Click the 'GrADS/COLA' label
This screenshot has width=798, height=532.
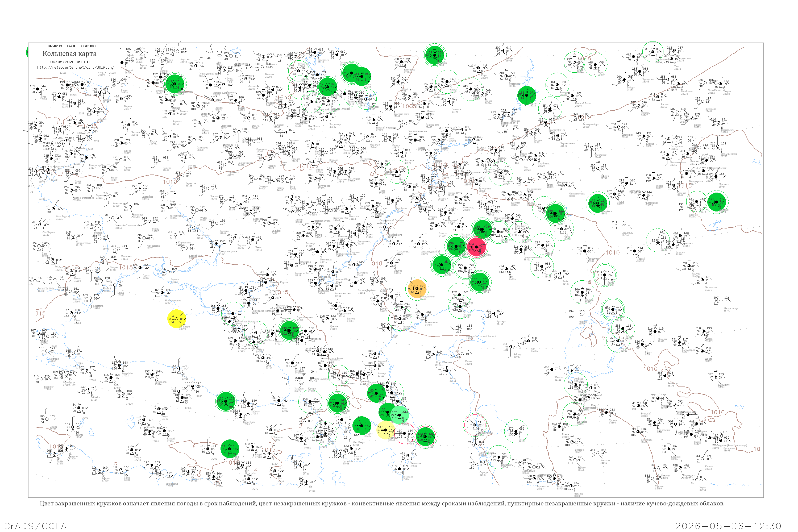click(x=35, y=526)
